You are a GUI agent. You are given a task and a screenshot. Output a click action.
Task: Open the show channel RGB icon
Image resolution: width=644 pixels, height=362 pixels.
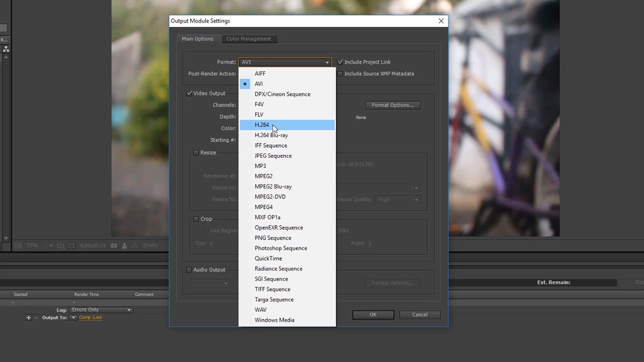pyautogui.click(x=135, y=245)
